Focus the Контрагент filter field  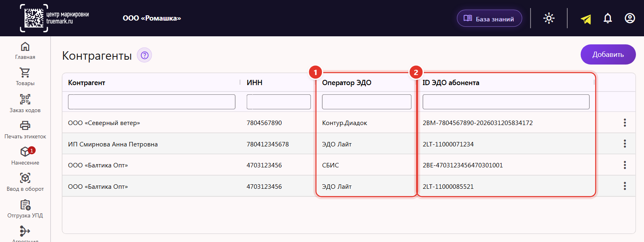152,102
